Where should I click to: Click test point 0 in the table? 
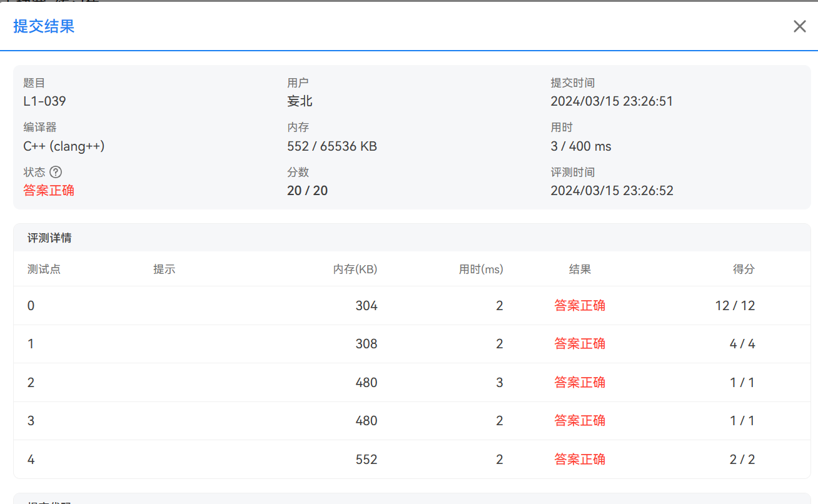pos(31,306)
